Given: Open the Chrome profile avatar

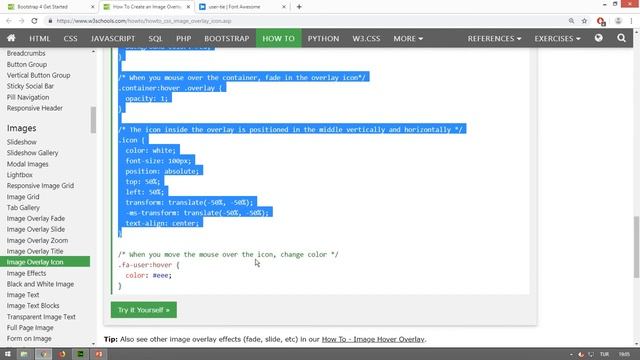Looking at the screenshot, I should pyautogui.click(x=618, y=21).
